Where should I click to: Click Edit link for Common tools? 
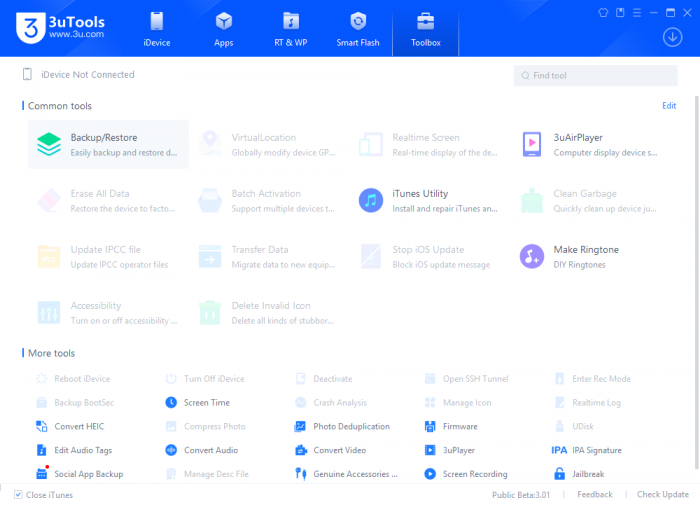tap(669, 106)
